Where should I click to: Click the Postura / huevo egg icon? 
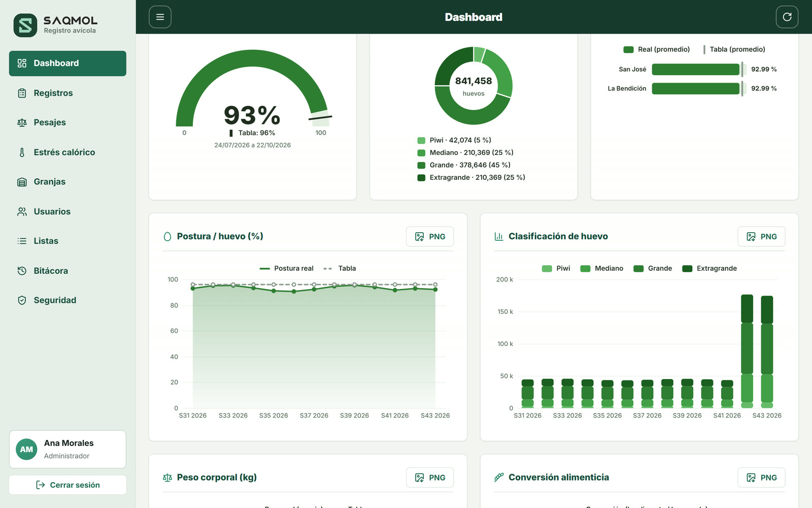tap(167, 237)
